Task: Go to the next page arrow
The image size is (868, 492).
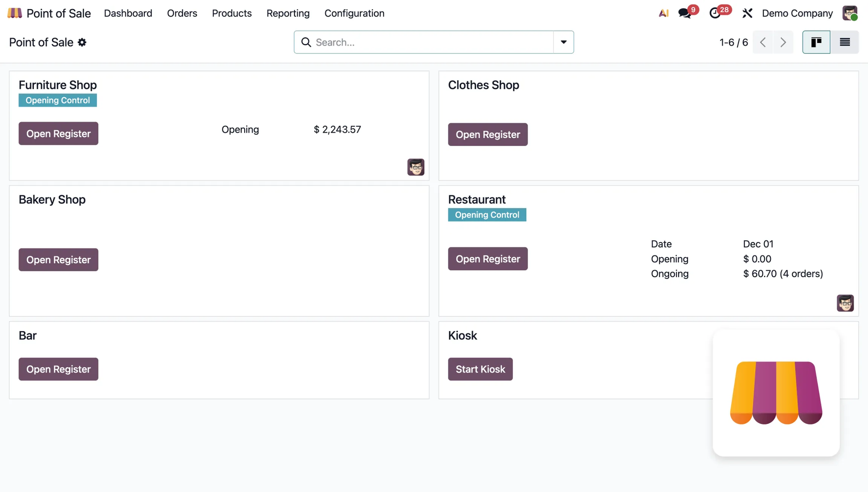Action: point(783,42)
